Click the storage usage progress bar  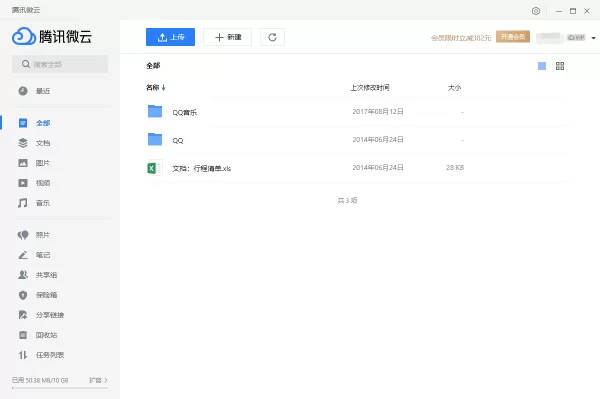point(60,388)
